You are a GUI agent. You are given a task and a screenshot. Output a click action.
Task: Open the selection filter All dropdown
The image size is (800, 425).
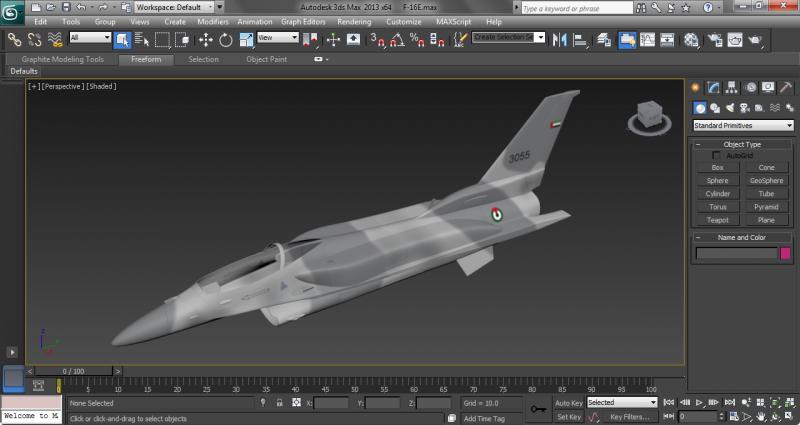click(90, 39)
